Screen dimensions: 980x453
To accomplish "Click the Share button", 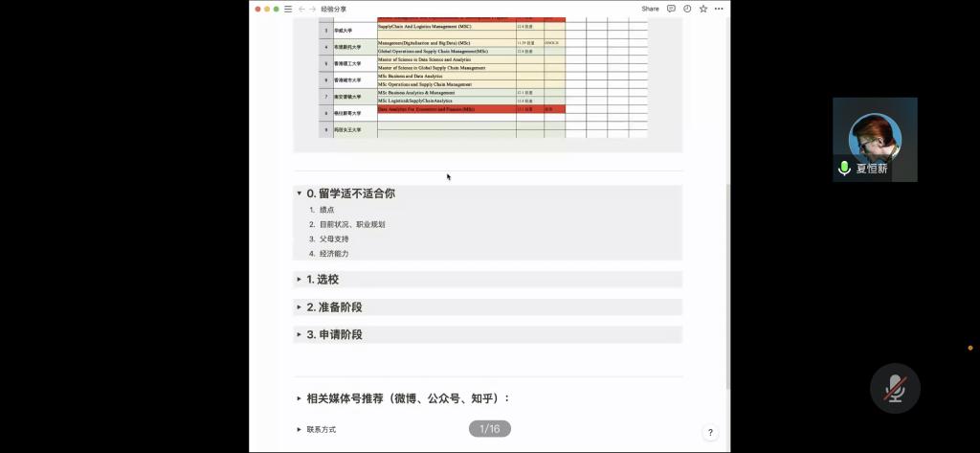I will point(650,9).
